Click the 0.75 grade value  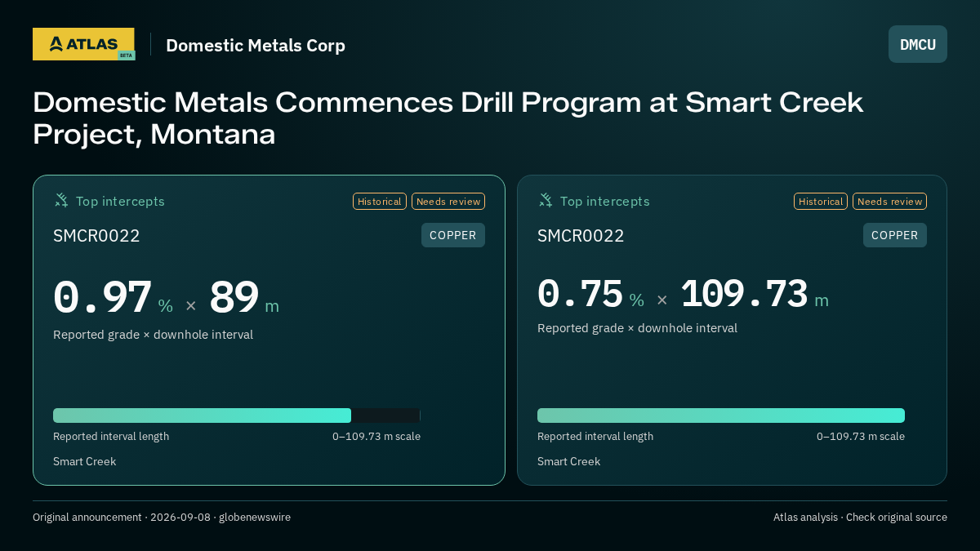tap(580, 294)
